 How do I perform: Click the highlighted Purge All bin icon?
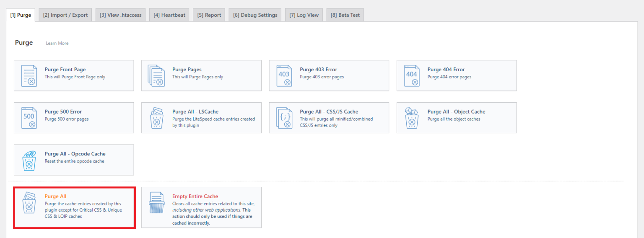point(29,203)
